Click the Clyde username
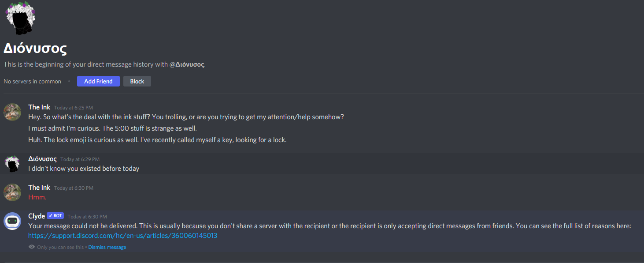This screenshot has height=263, width=644. click(37, 216)
